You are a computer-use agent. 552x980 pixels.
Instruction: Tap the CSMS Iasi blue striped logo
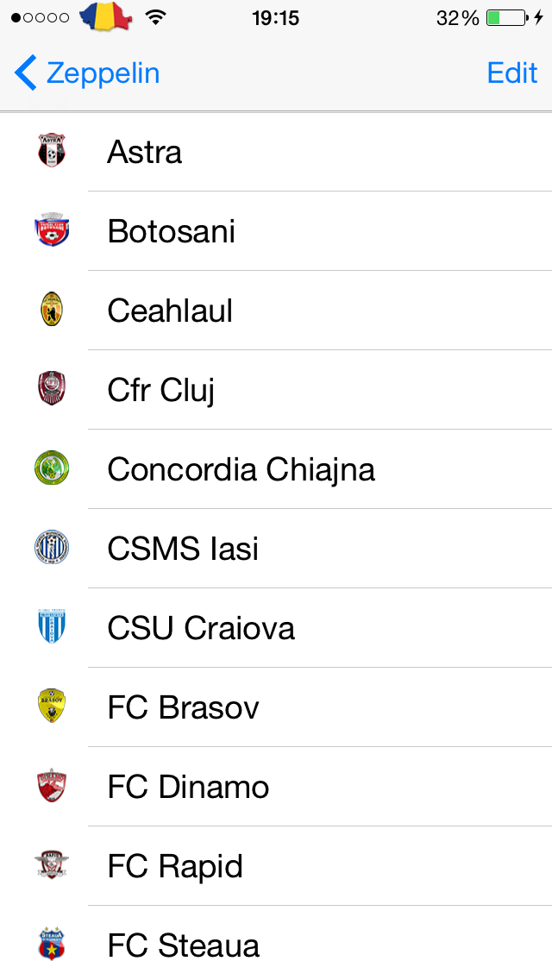pos(51,548)
